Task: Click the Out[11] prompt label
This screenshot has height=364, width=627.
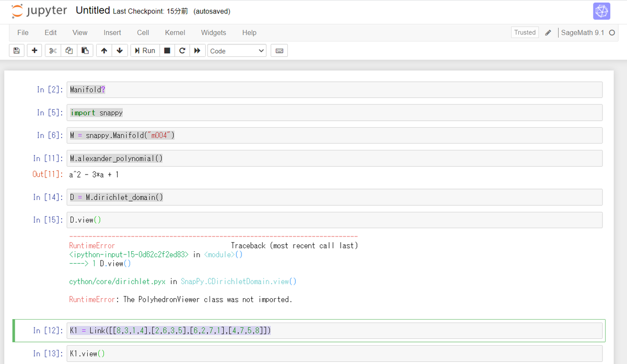Action: point(48,174)
